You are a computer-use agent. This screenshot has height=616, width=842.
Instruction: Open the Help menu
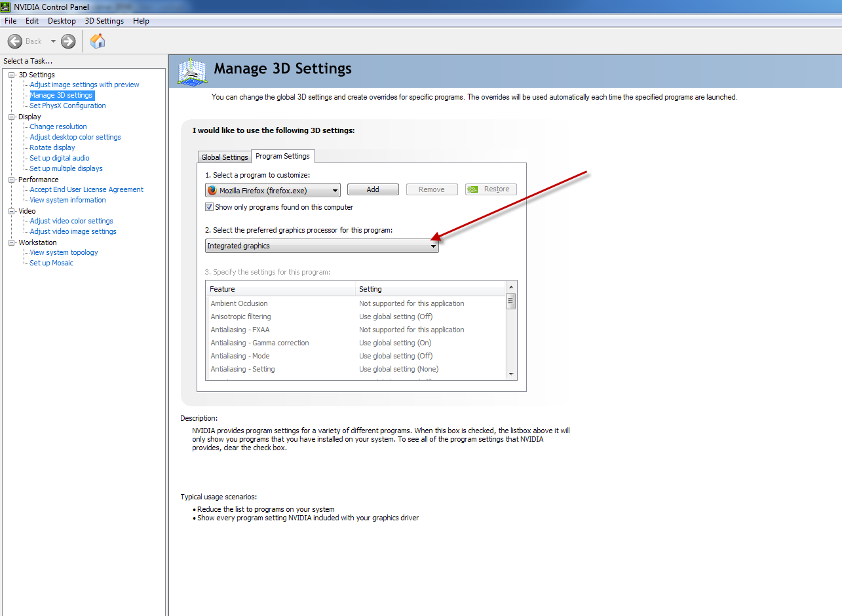click(141, 21)
